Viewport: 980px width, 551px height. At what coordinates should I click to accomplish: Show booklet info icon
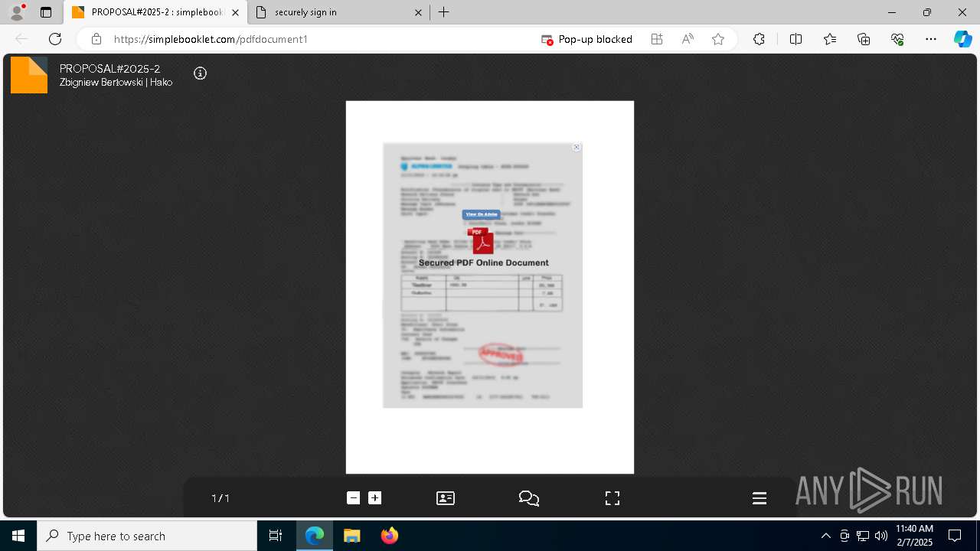coord(200,73)
